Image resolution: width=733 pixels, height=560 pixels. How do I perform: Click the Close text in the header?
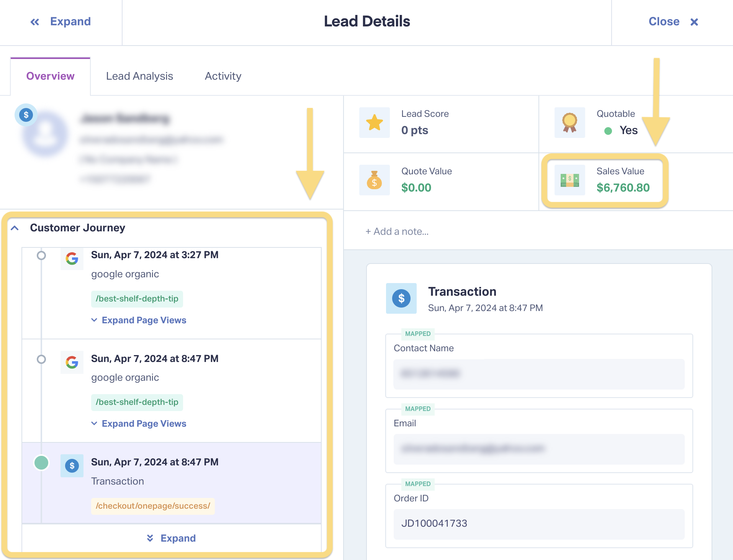tap(664, 21)
